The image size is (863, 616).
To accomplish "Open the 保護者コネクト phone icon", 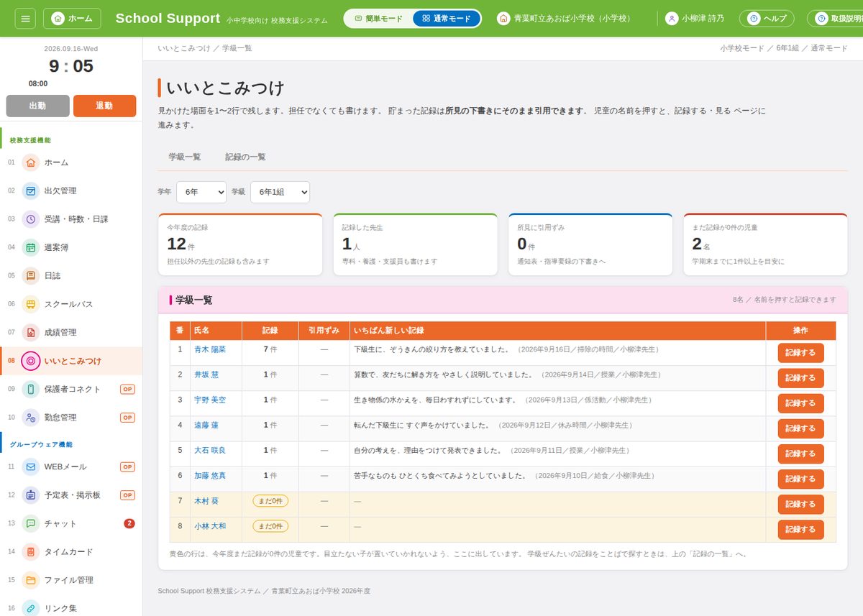I will (x=31, y=389).
